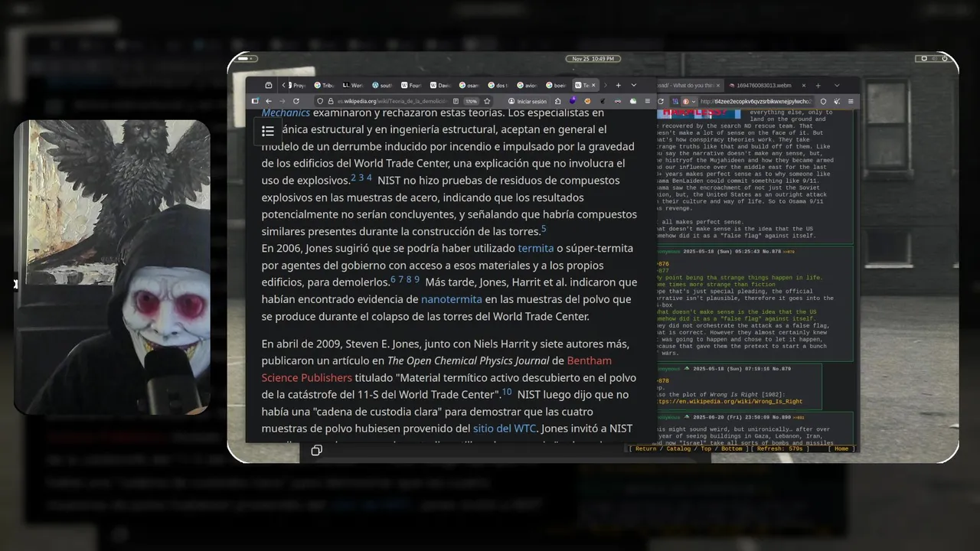Click the glasses extension icon

pyautogui.click(x=617, y=101)
